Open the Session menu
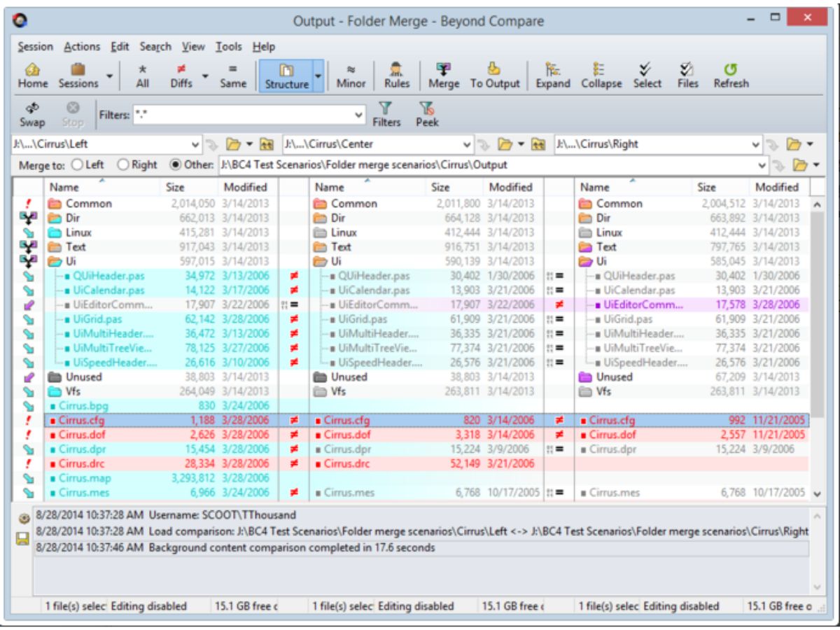 click(35, 47)
